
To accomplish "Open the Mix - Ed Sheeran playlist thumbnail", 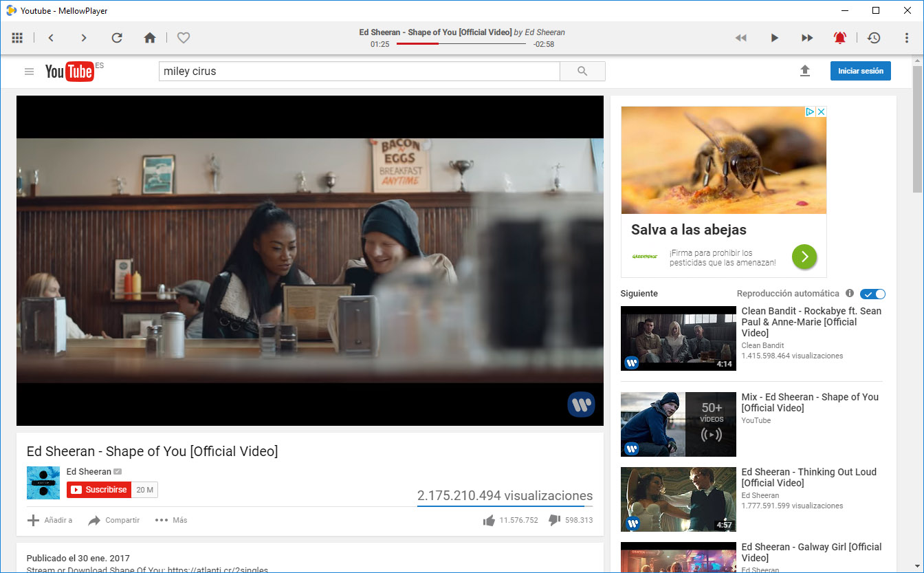I will (x=679, y=424).
